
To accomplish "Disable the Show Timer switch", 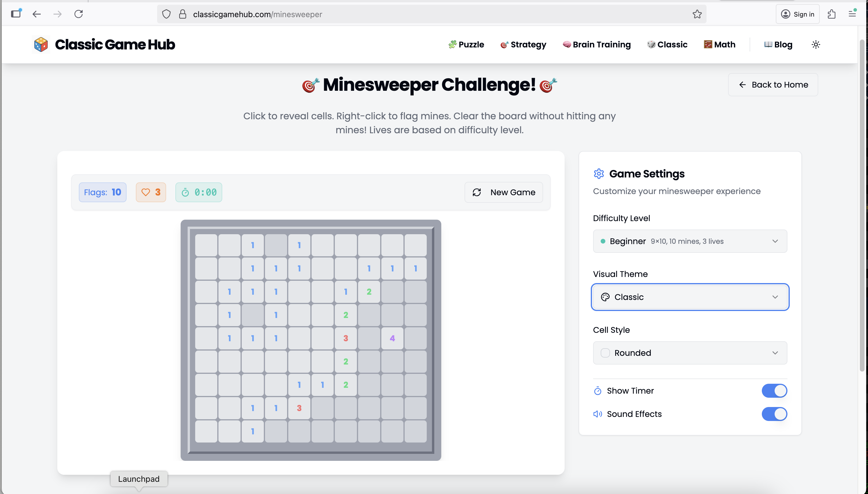I will tap(774, 390).
